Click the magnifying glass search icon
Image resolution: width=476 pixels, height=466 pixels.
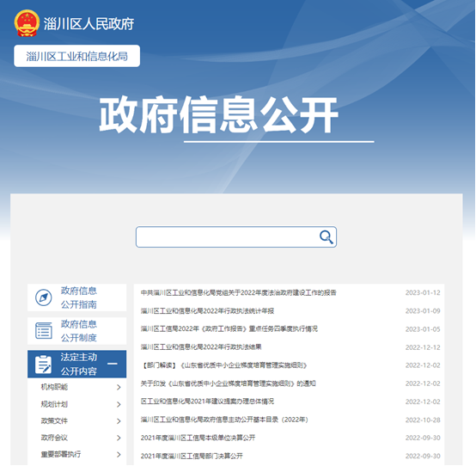click(326, 237)
